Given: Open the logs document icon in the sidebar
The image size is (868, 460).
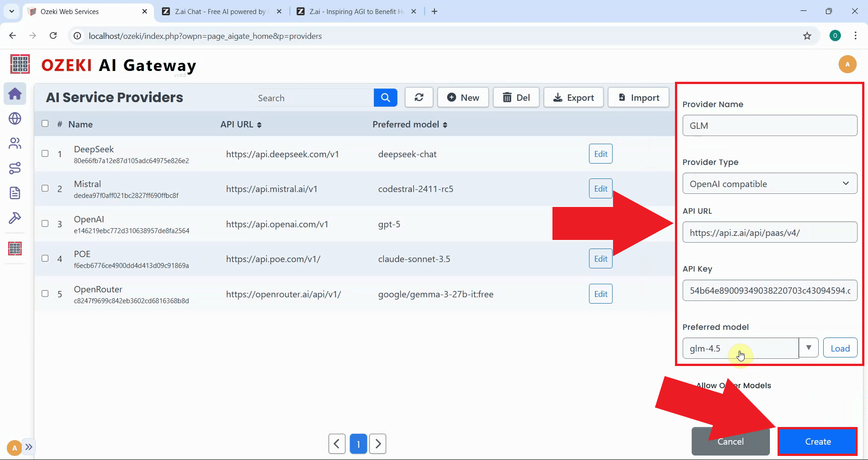Looking at the screenshot, I should (15, 193).
